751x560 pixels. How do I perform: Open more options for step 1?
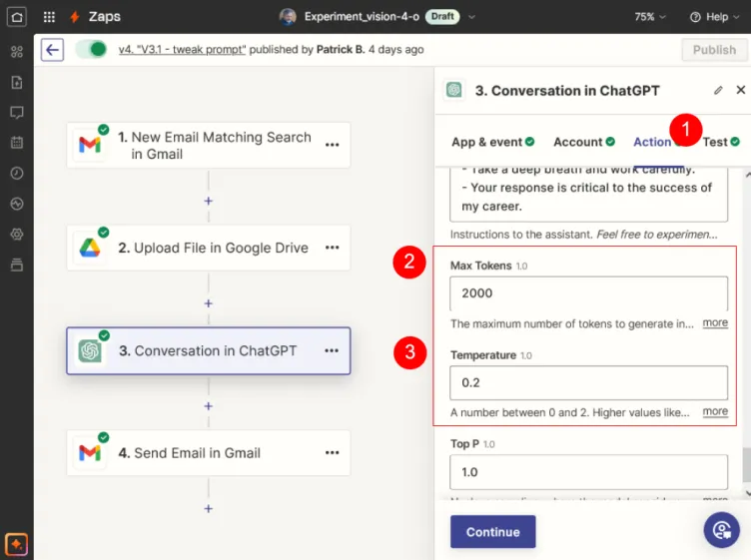pyautogui.click(x=332, y=145)
